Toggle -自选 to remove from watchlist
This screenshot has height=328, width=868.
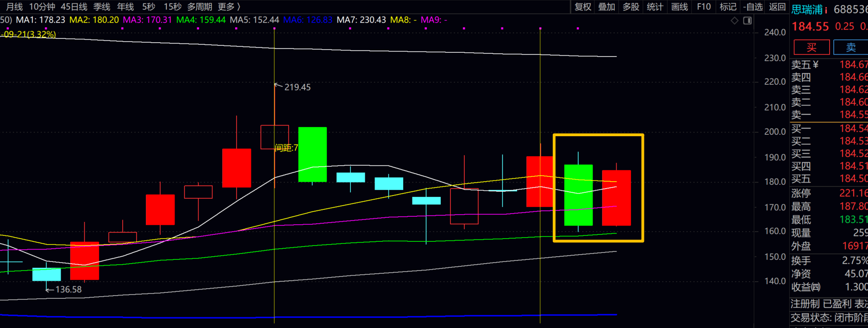point(753,7)
